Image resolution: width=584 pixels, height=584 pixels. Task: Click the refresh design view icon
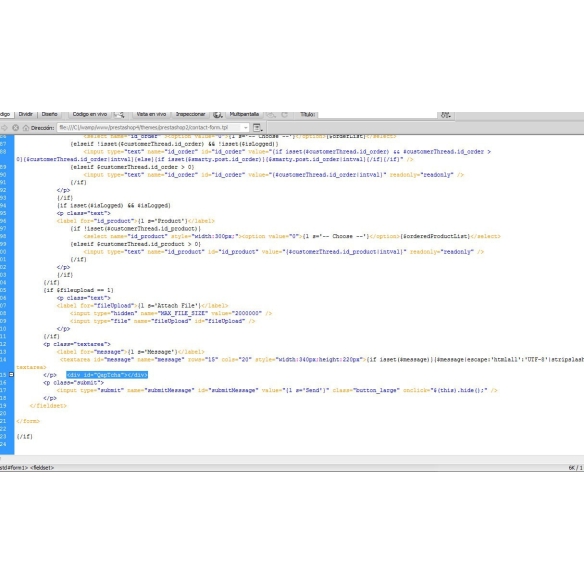tap(285, 115)
